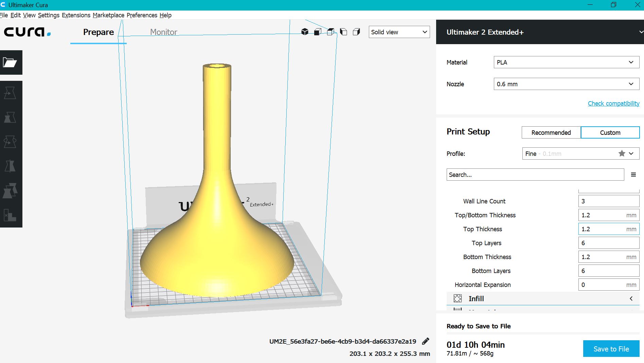This screenshot has height=363, width=644.
Task: Open the settings visibility hamburger menu
Action: 633,175
